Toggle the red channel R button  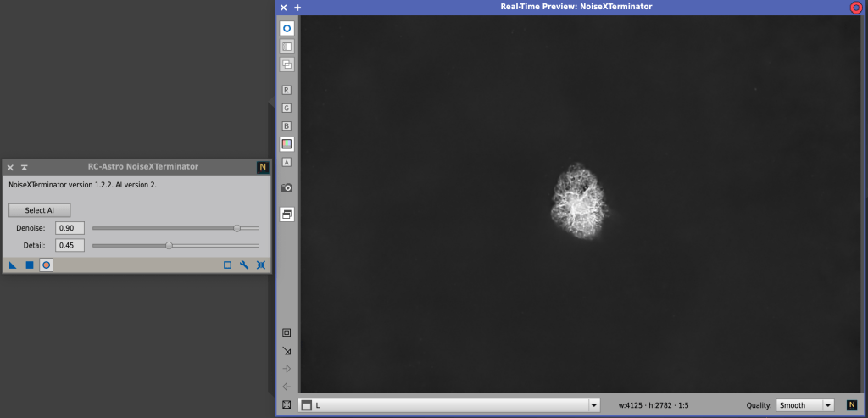(x=287, y=90)
